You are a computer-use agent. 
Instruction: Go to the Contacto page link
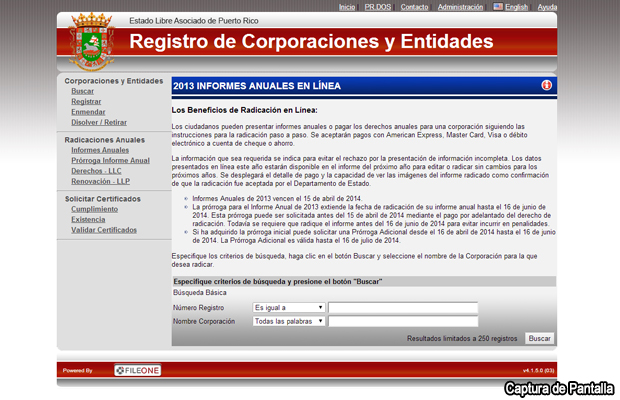(x=414, y=7)
